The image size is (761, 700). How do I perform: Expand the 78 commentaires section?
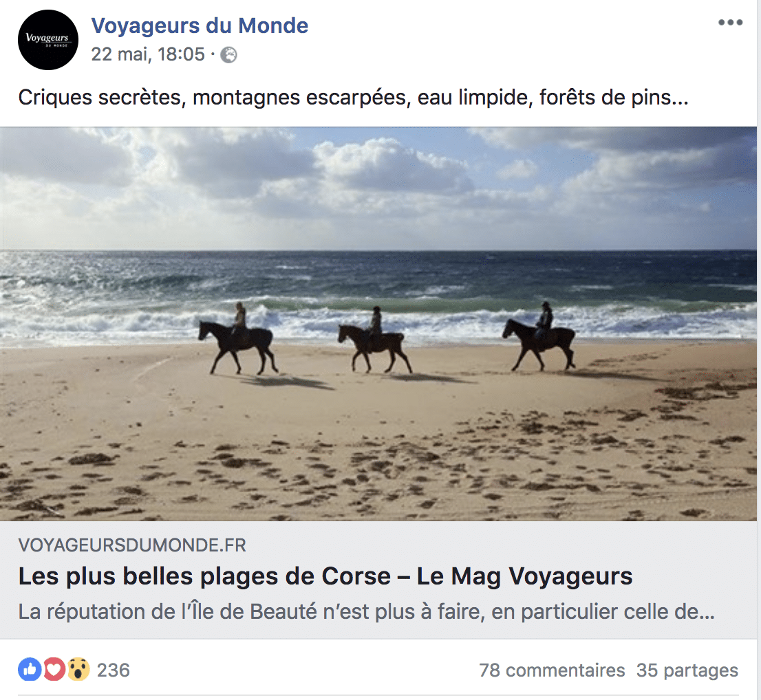[x=552, y=670]
